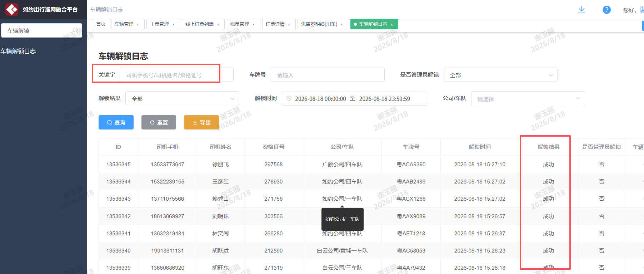Close the 车辆管理 tab
The height and width of the screenshot is (274, 644).
click(x=138, y=25)
